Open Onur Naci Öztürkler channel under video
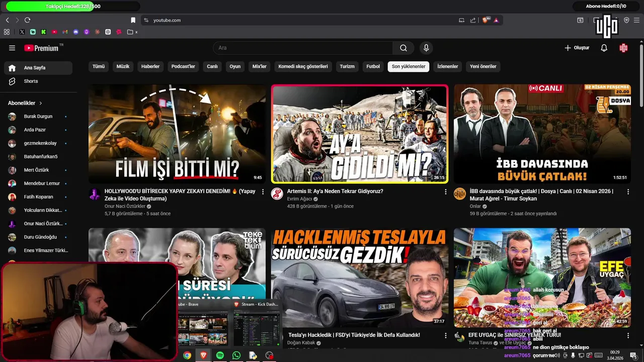The image size is (644, 362). point(125,206)
